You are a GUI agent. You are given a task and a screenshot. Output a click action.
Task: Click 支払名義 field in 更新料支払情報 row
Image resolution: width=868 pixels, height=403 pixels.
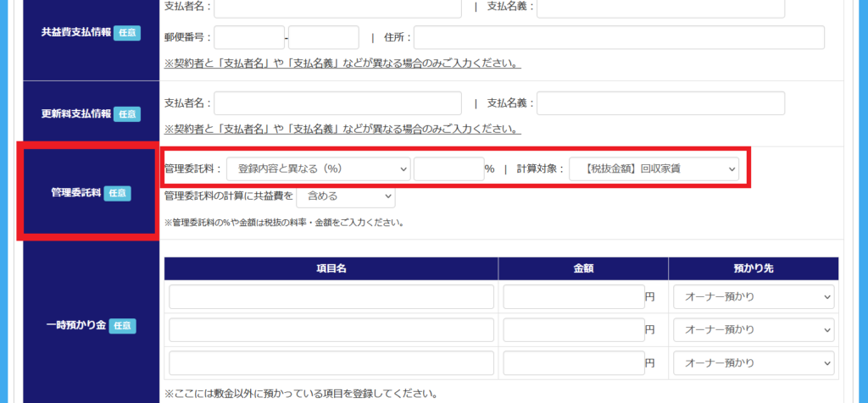point(660,103)
